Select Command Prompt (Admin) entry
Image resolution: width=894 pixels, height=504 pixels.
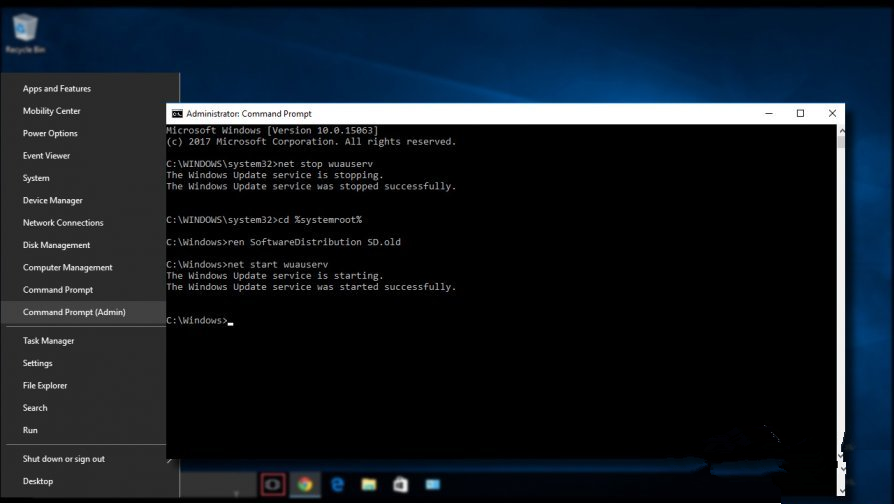74,312
